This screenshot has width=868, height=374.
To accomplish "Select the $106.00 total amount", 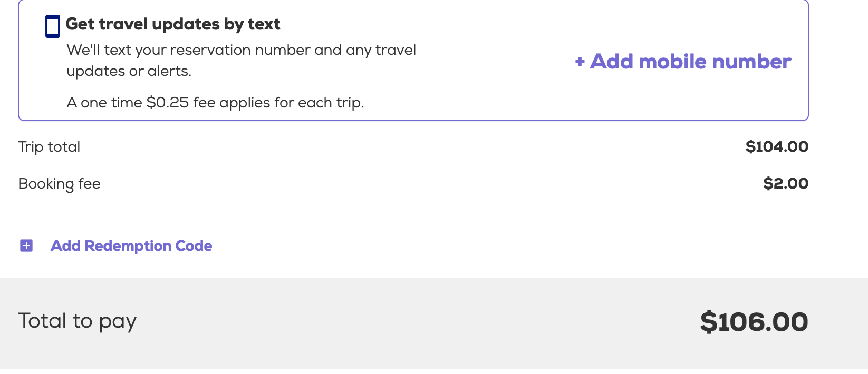I will pos(754,322).
